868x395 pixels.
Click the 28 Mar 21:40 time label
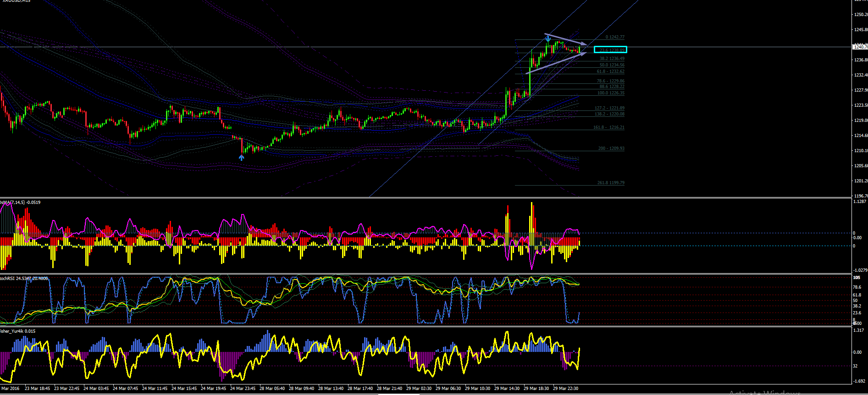click(x=390, y=389)
